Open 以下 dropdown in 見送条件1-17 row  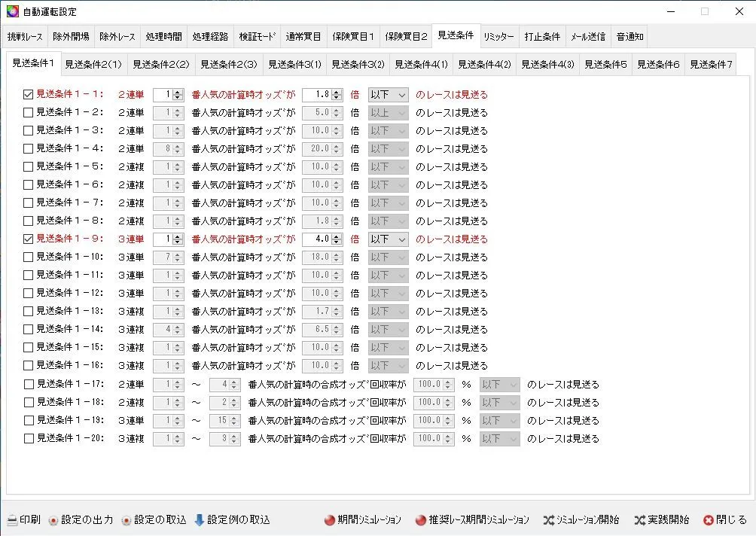point(499,385)
